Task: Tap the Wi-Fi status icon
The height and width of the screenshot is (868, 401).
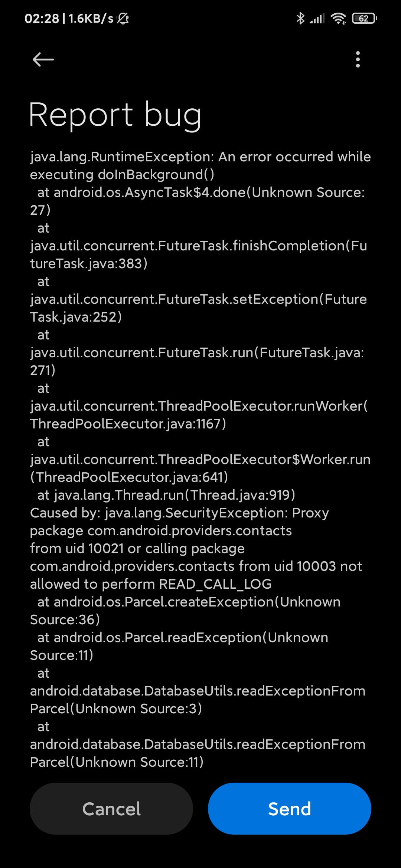Action: 338,18
